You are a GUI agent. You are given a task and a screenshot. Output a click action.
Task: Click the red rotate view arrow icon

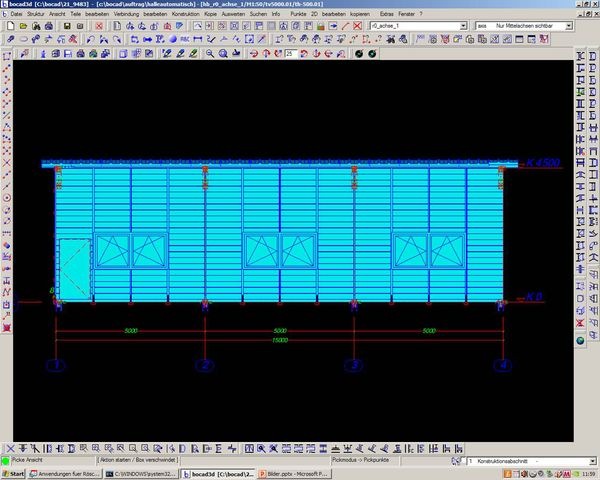click(253, 53)
